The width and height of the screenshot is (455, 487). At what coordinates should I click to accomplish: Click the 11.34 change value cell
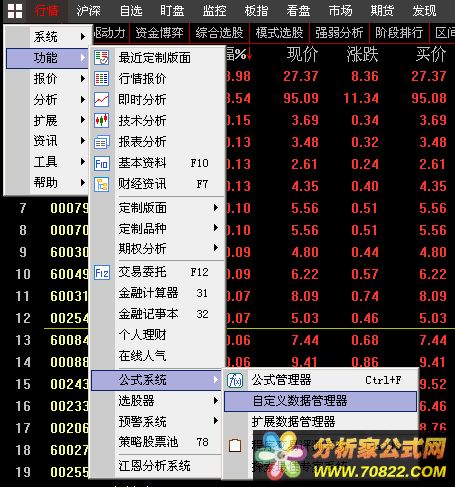361,98
